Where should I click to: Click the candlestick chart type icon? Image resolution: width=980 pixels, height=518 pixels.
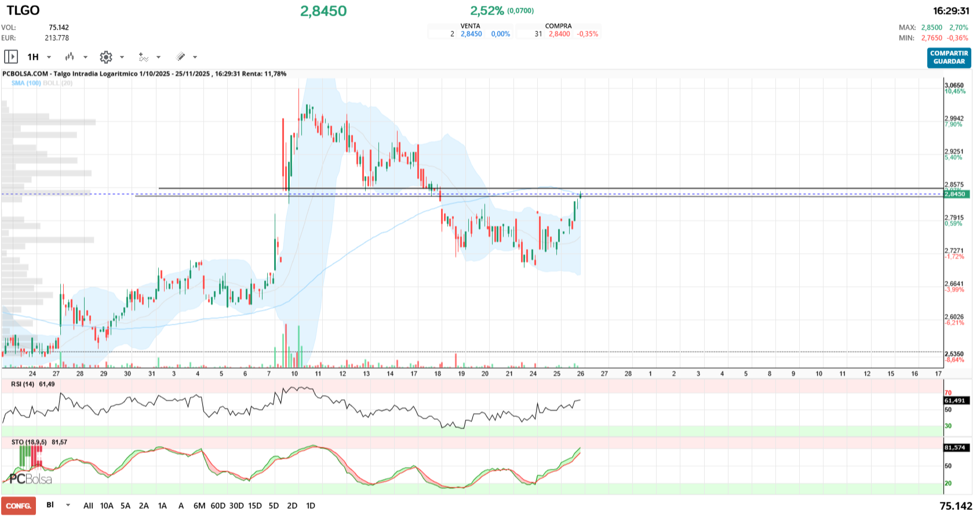(70, 57)
